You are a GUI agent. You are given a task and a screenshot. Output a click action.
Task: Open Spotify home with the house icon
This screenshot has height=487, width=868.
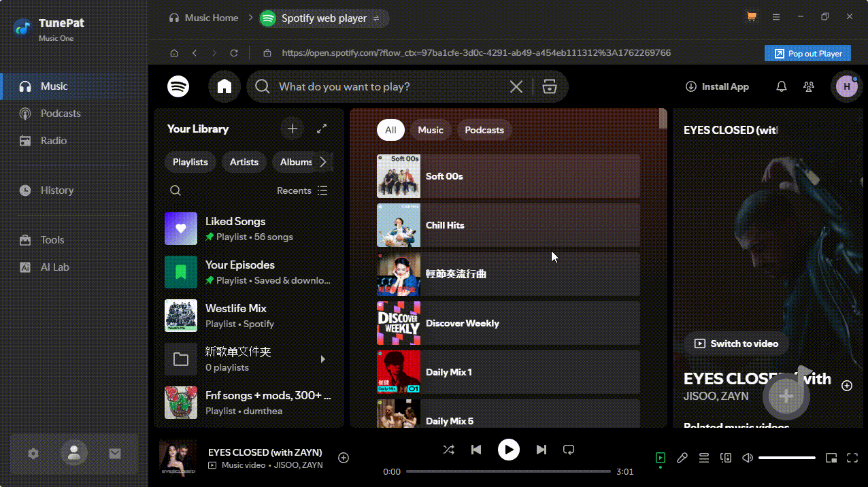pyautogui.click(x=224, y=86)
